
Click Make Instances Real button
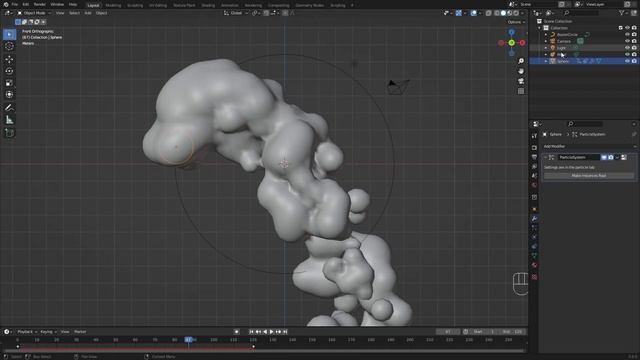tap(589, 176)
